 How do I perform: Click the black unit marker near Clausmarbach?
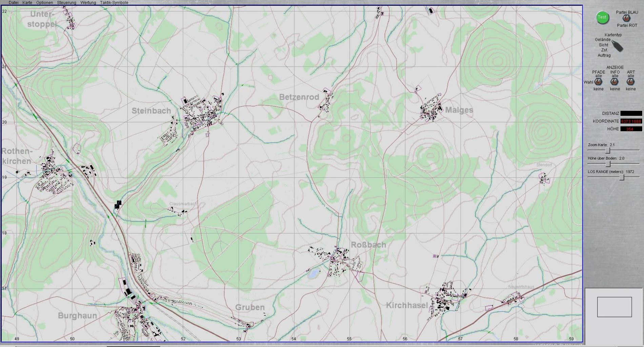[x=118, y=204]
